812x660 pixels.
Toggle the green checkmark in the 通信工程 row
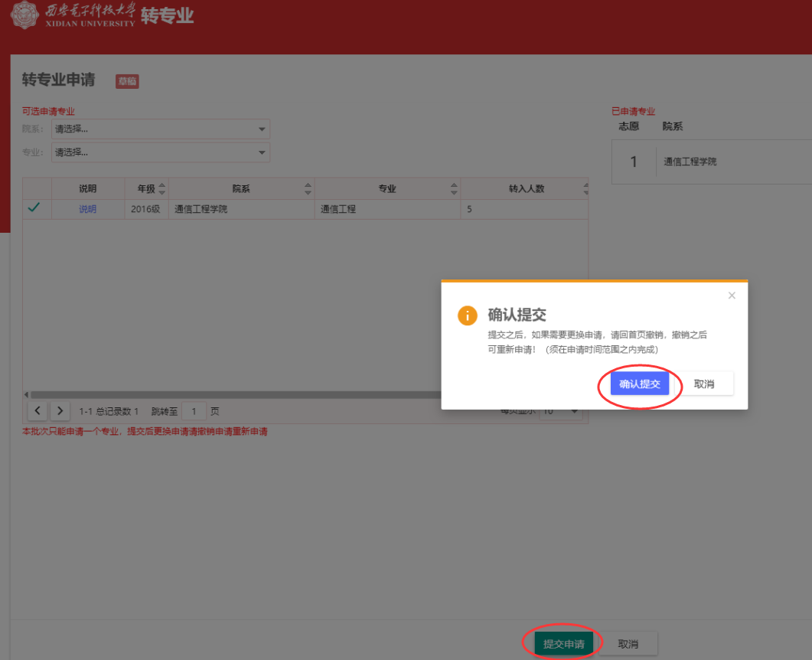coord(34,208)
